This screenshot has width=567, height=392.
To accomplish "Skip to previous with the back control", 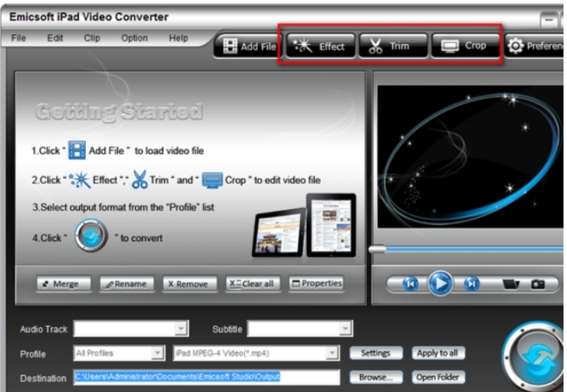I will [410, 284].
